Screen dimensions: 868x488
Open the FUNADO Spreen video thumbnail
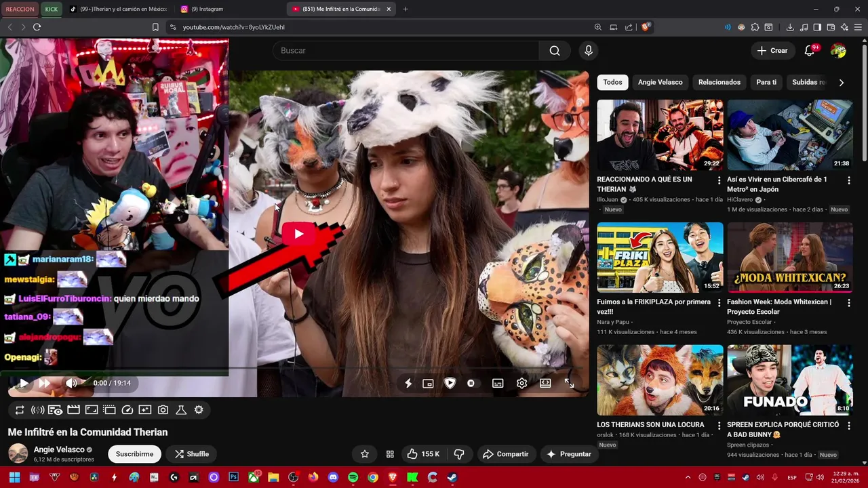click(x=790, y=380)
